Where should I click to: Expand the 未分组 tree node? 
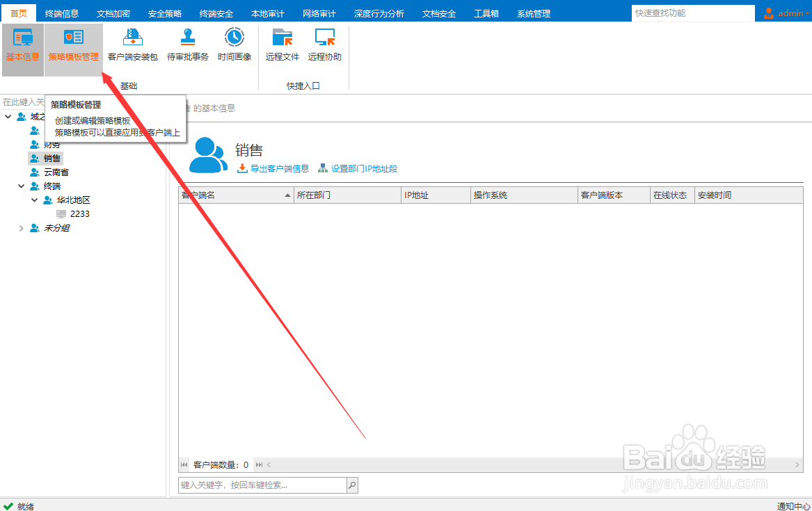point(22,227)
